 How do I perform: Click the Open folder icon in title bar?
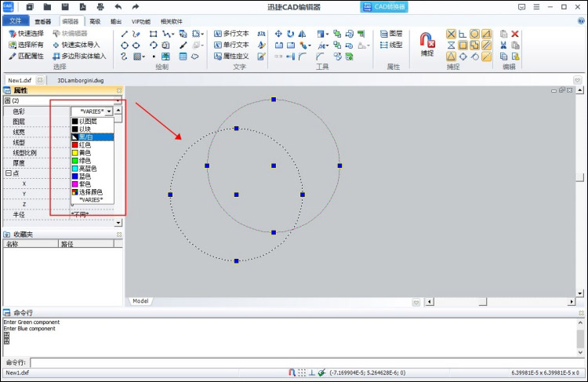pos(47,7)
